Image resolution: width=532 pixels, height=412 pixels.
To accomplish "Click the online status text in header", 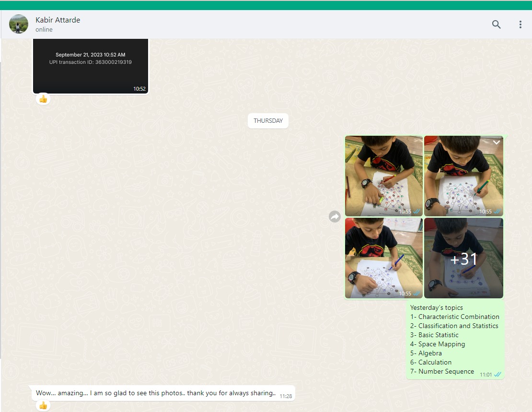I will 44,30.
